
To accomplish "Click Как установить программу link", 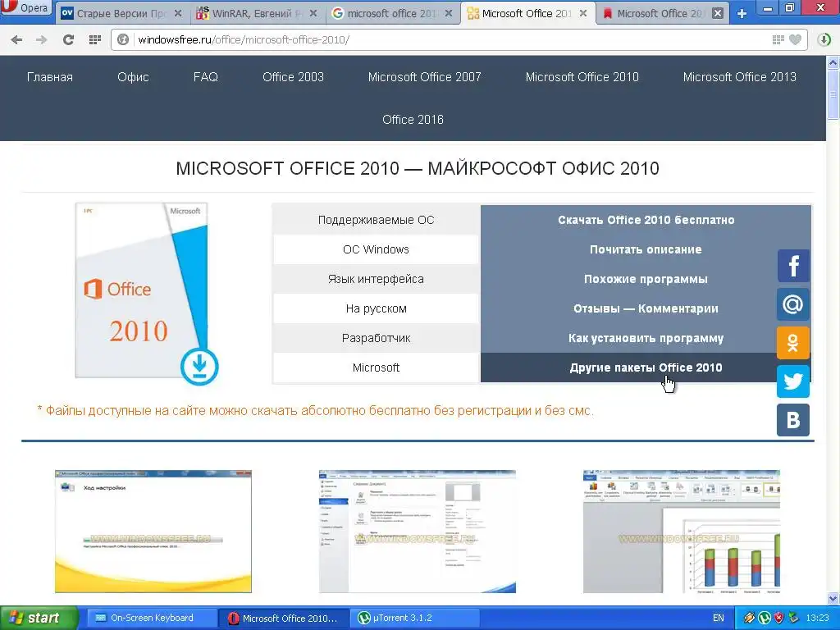I will pyautogui.click(x=646, y=338).
